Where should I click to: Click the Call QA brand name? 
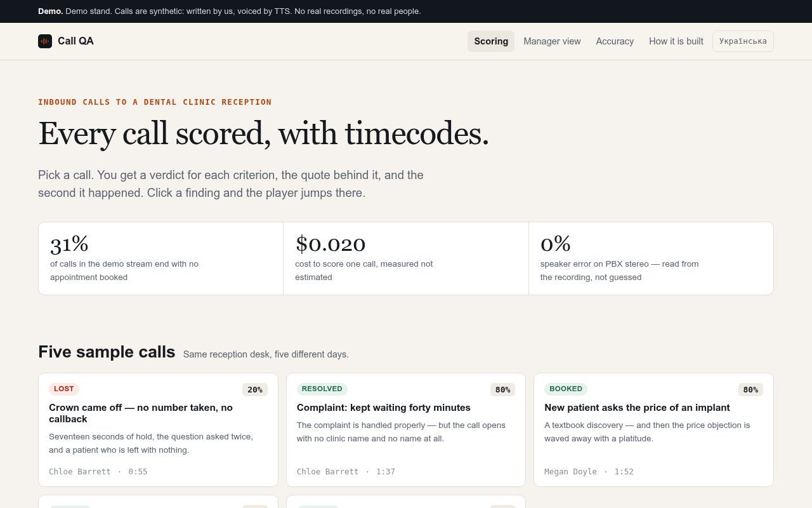tap(75, 41)
